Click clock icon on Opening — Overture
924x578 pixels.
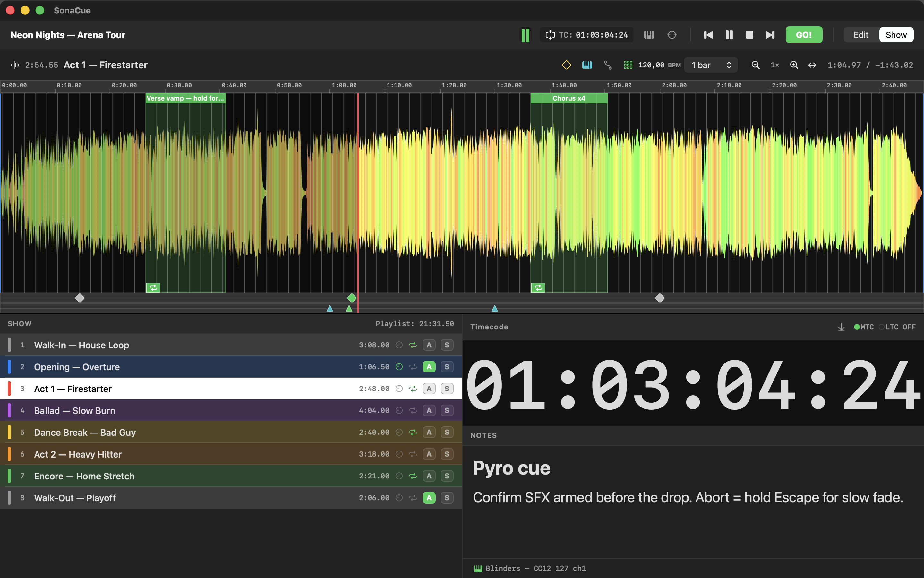tap(399, 367)
